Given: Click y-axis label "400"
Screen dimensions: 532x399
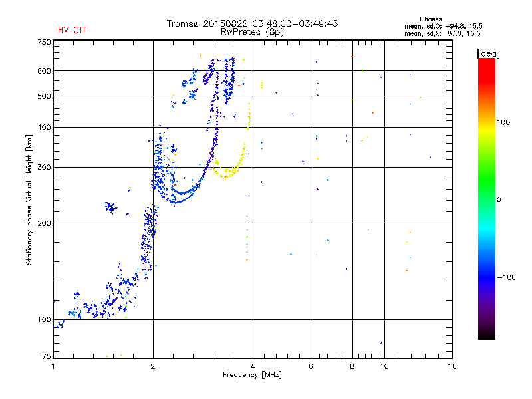Looking at the screenshot, I should [44, 127].
